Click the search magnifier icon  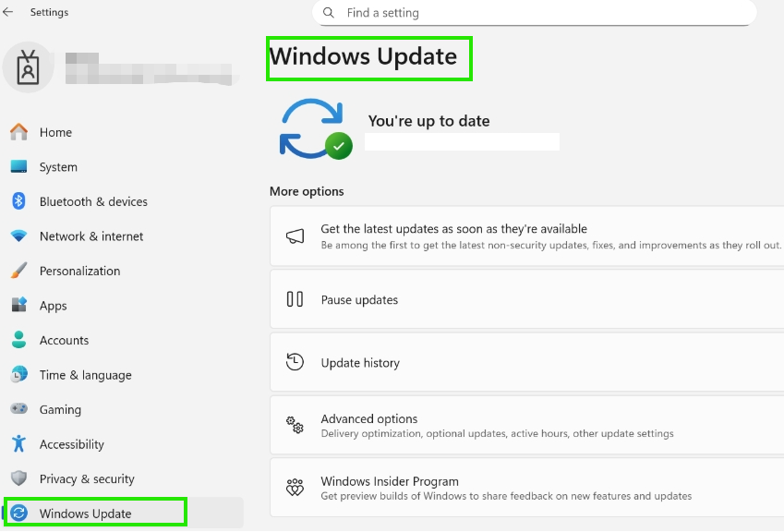pyautogui.click(x=329, y=13)
